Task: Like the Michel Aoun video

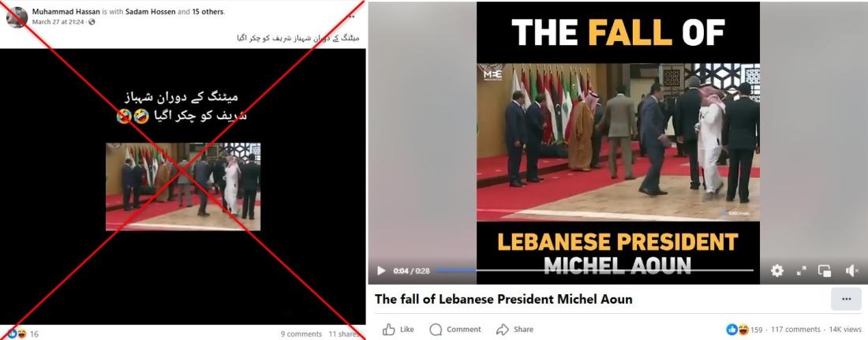Action: [398, 330]
